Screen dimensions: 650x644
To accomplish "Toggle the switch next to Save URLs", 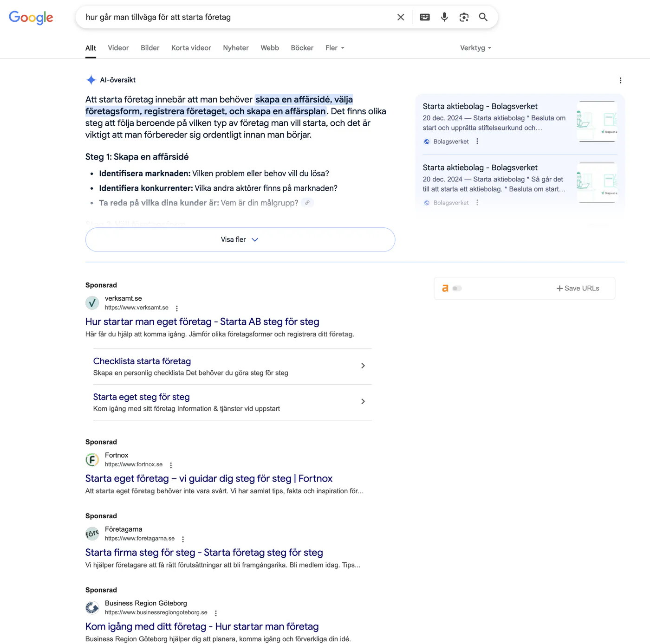I will point(457,289).
